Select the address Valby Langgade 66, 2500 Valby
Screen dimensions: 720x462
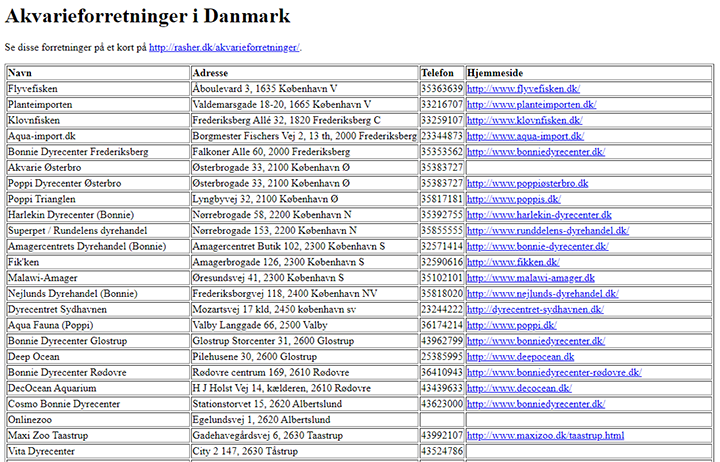[260, 325]
